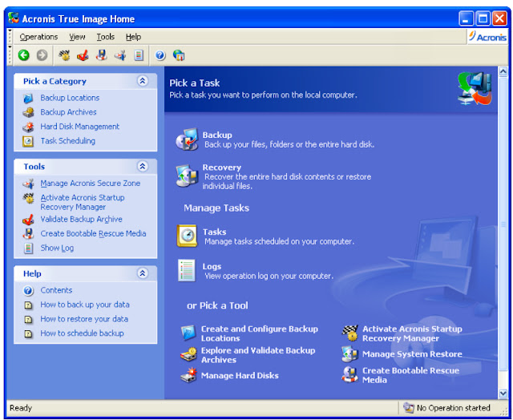Click Validate Backup Archive link in Tools
Screen dimensions: 513x420
click(81, 219)
